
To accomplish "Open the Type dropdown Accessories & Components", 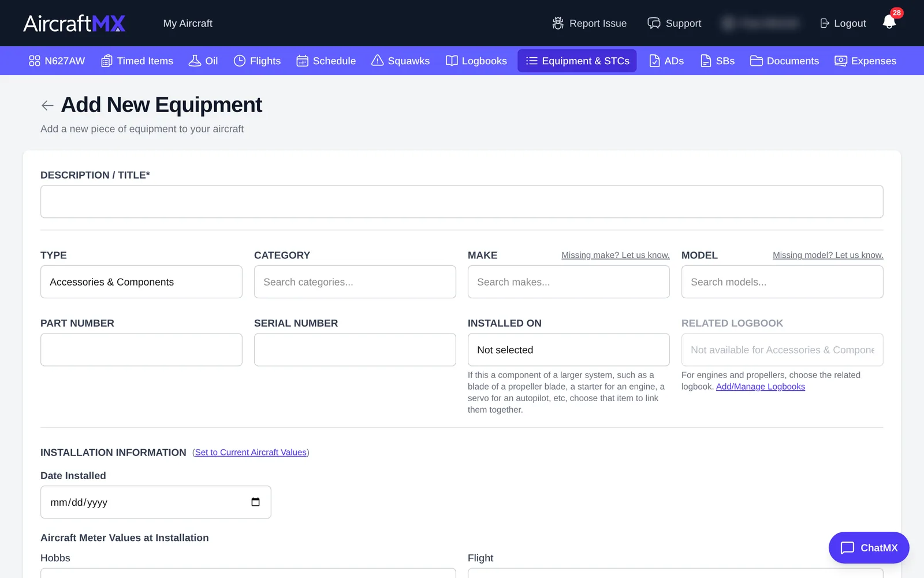I will (141, 281).
